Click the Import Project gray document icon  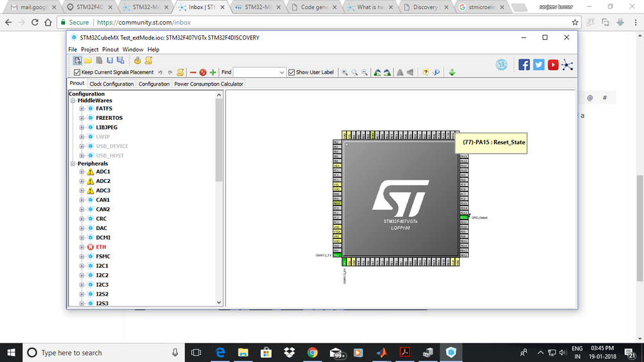coord(99,61)
